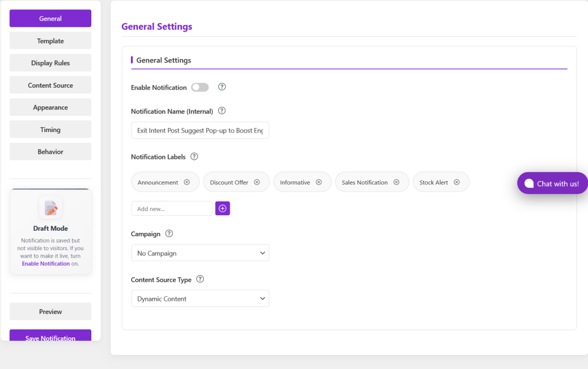This screenshot has width=588, height=369.
Task: Click the Draft Mode title text
Action: pos(51,228)
